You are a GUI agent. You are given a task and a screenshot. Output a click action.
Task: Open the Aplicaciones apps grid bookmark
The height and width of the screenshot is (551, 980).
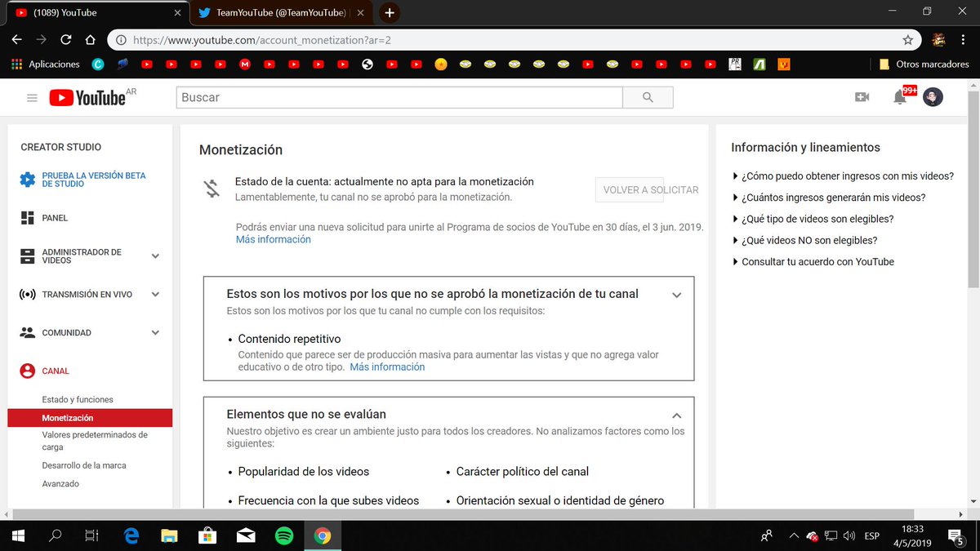pos(46,64)
